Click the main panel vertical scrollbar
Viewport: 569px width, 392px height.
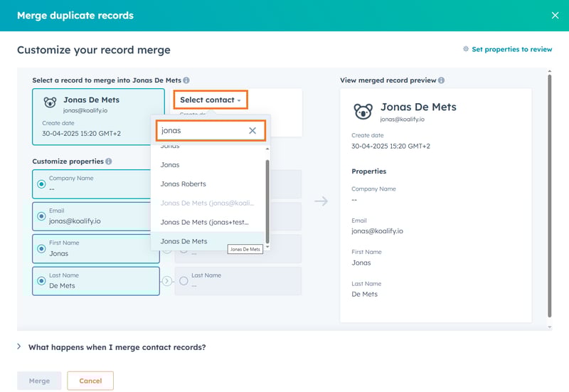549,196
